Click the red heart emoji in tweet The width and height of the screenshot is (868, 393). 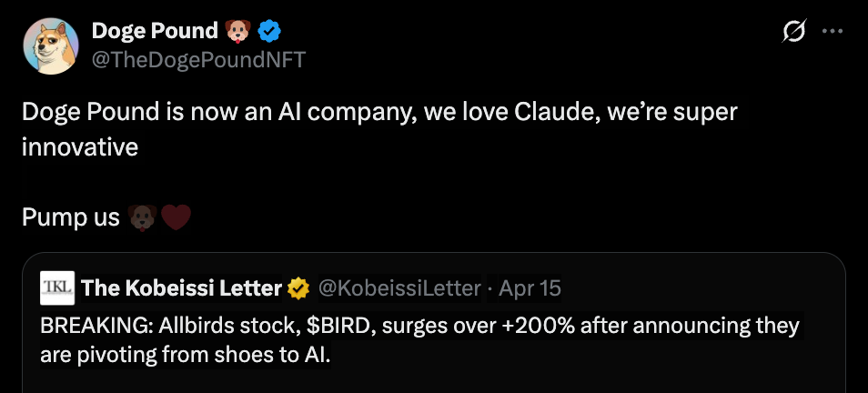click(175, 218)
